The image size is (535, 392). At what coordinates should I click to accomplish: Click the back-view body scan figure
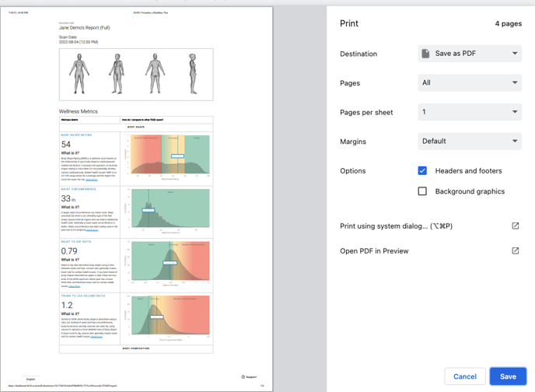tap(155, 73)
